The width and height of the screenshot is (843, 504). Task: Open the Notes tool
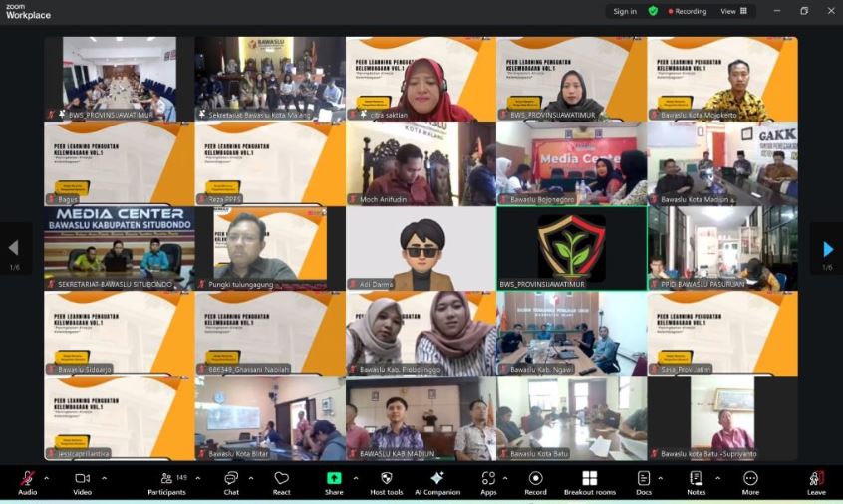tap(696, 483)
